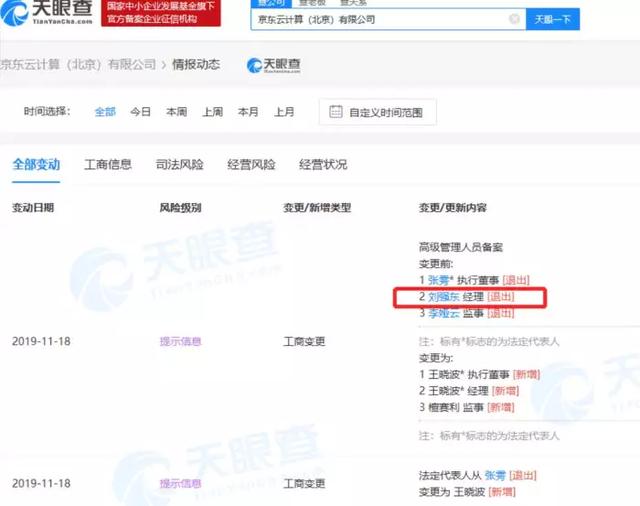Viewport: 640px width, 506px height.
Task: Filter time by 上周
Action: pos(212,112)
